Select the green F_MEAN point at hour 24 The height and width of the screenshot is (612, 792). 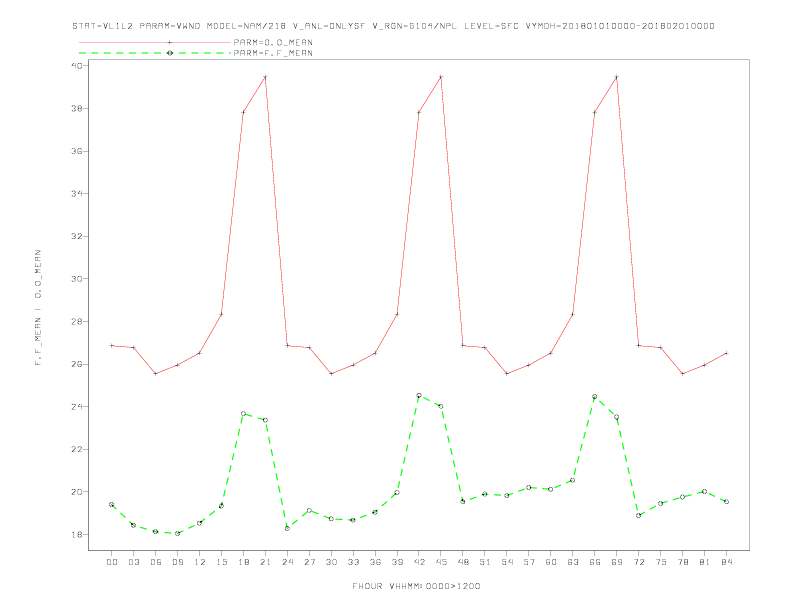point(287,528)
